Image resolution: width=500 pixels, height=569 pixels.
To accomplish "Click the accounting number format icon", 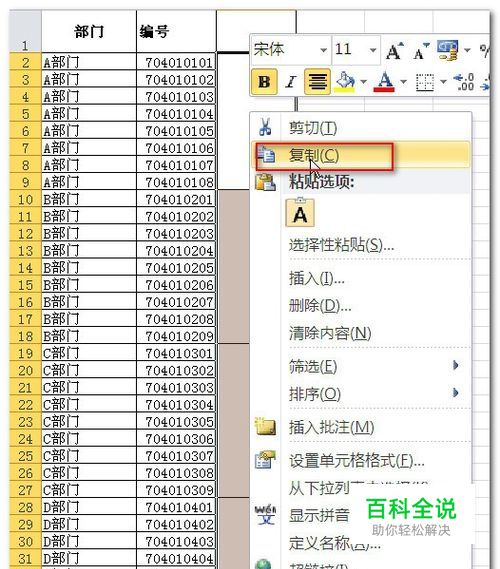I will pyautogui.click(x=447, y=50).
